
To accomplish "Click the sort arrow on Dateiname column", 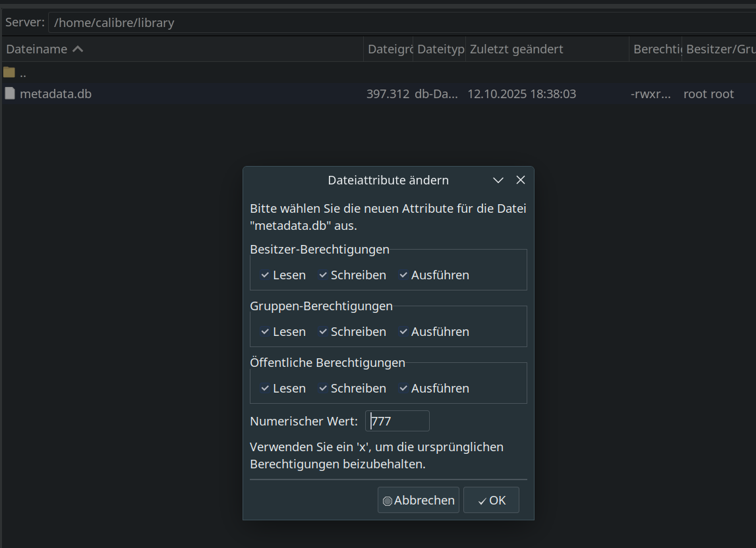I will click(78, 49).
